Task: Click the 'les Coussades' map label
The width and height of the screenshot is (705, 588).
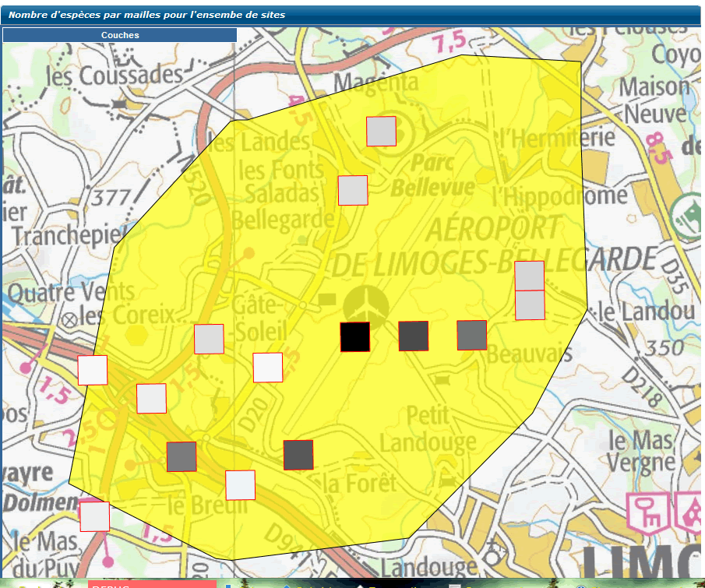Action: 115,76
